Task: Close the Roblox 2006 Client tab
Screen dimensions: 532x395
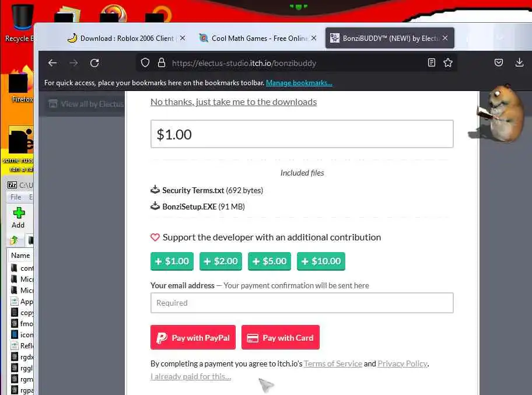Action: [183, 38]
